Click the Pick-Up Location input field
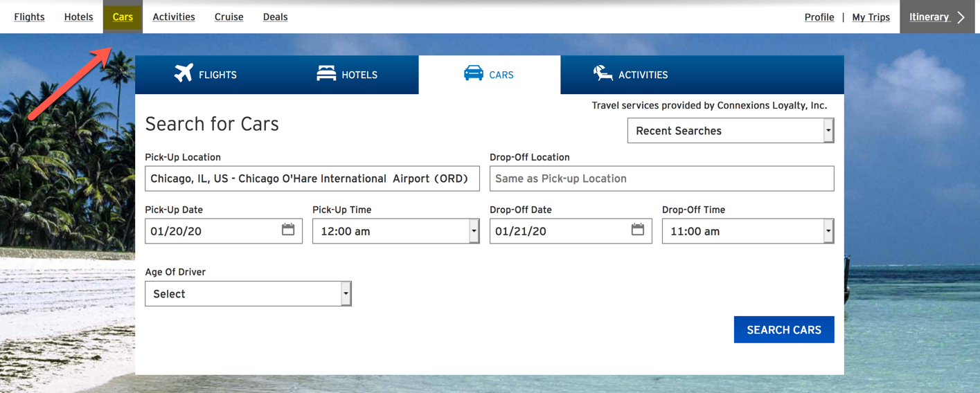Image resolution: width=980 pixels, height=393 pixels. tap(312, 179)
